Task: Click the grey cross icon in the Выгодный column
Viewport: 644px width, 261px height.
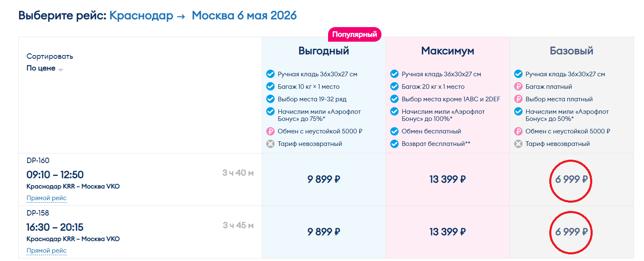Action: coord(270,144)
